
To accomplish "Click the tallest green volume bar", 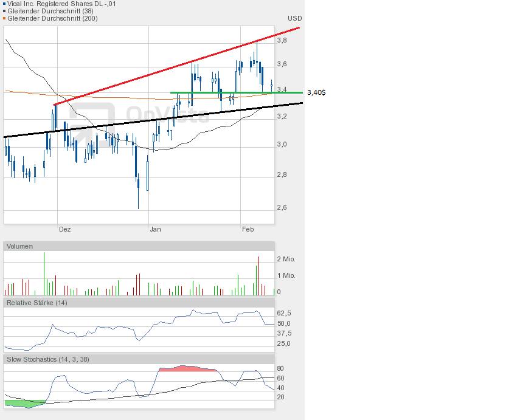I will point(44,274).
